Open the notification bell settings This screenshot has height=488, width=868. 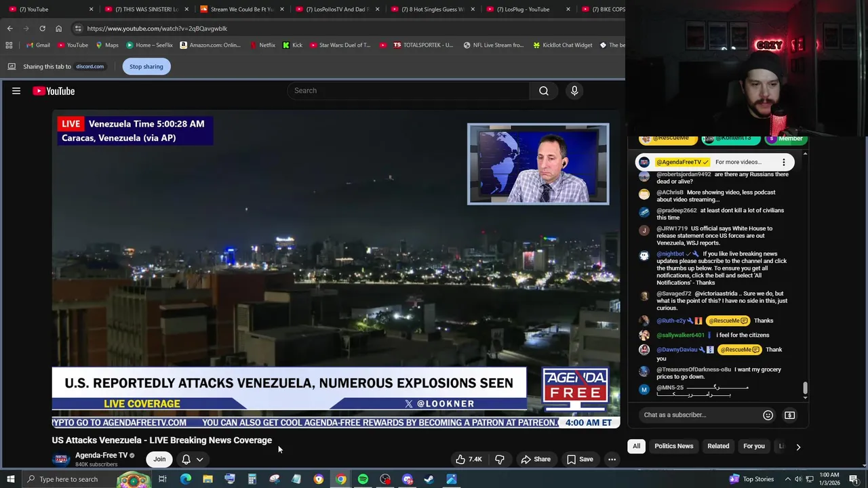point(186,459)
